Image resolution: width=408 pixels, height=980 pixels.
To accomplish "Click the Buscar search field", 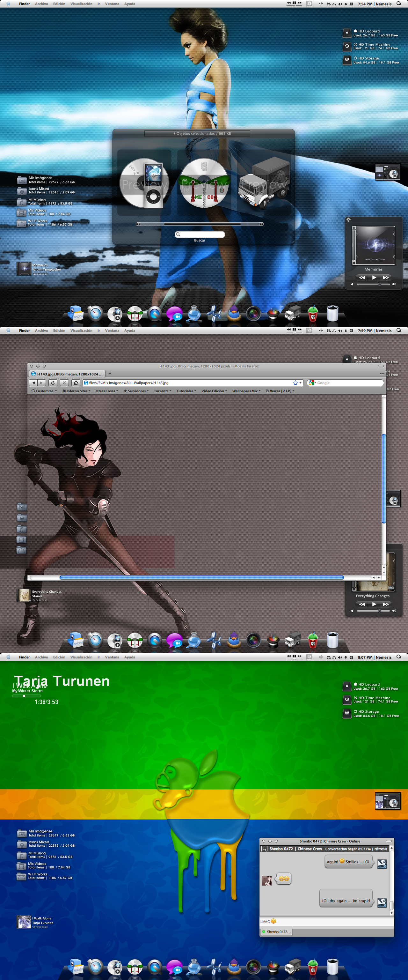I will click(200, 234).
